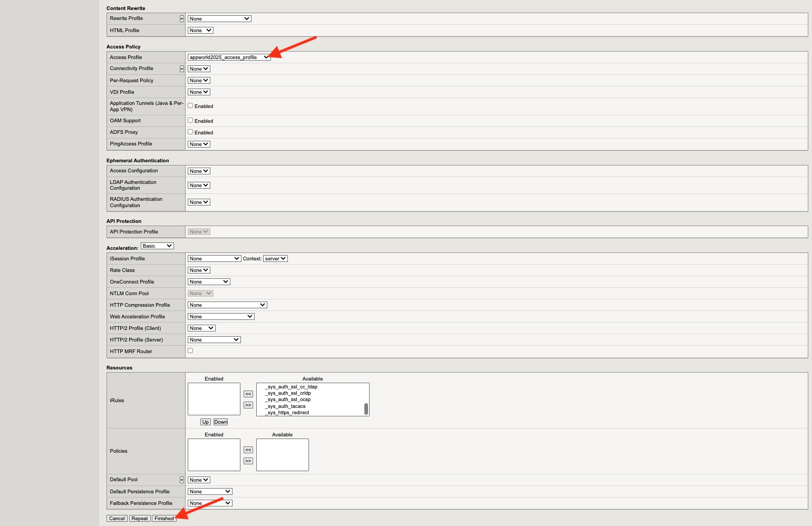Open the PingAccess Profile dropdown

tap(199, 144)
